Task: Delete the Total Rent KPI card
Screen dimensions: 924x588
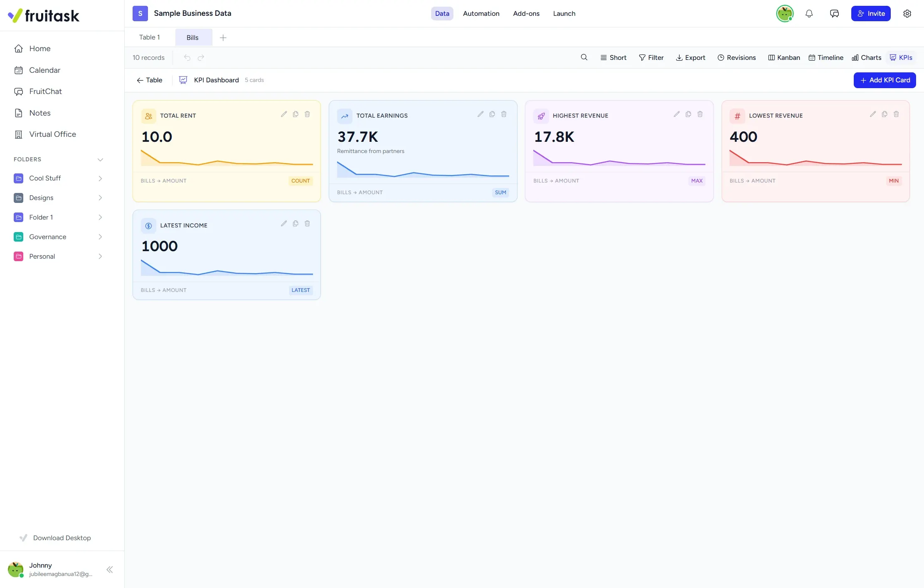Action: pyautogui.click(x=307, y=114)
